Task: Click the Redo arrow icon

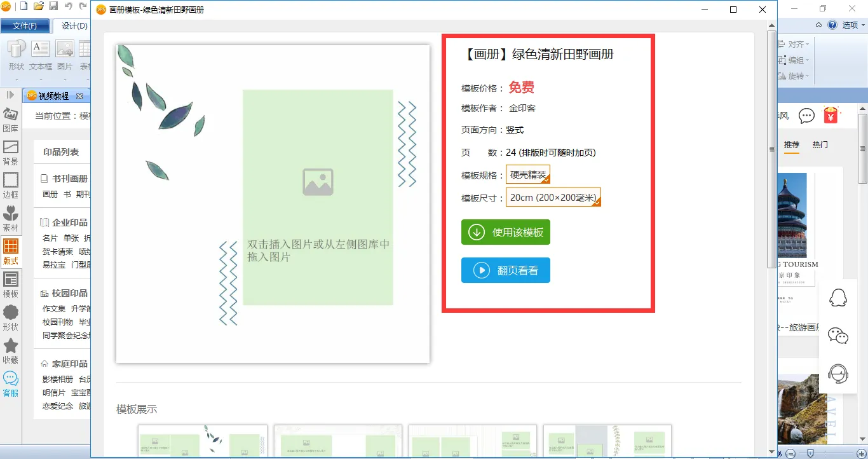Action: click(83, 7)
